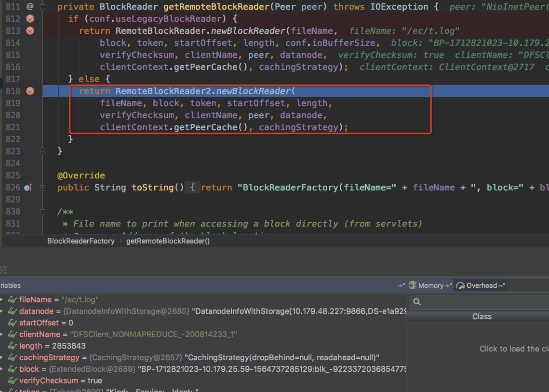Toggle the breakpoint on line 813

30,30
